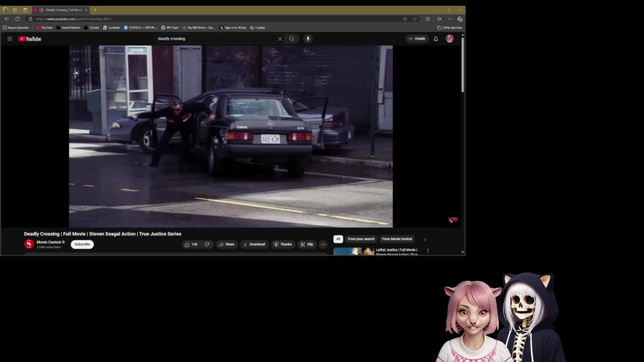The height and width of the screenshot is (362, 644).
Task: Open Lethal Justice video thumbnail
Action: pyautogui.click(x=354, y=251)
